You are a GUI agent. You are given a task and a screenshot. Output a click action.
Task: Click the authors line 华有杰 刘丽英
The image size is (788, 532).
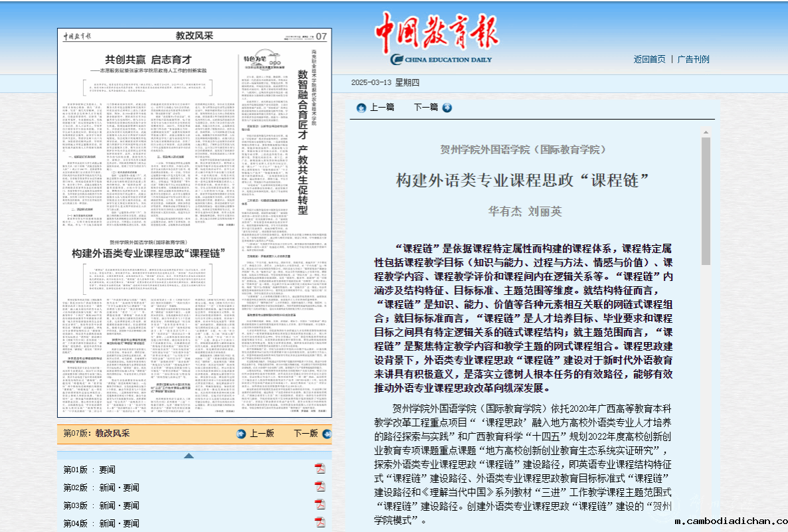525,211
